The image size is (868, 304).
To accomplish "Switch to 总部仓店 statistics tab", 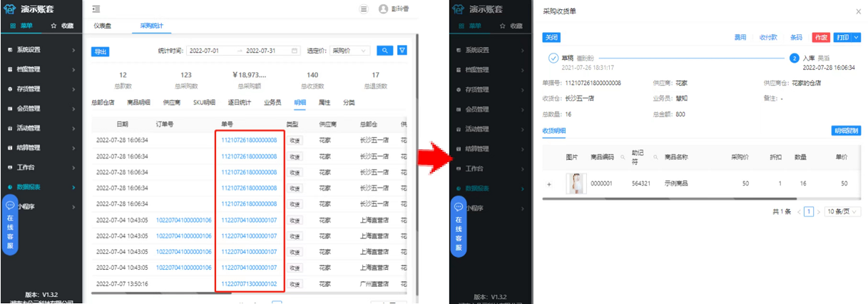I will (x=103, y=102).
